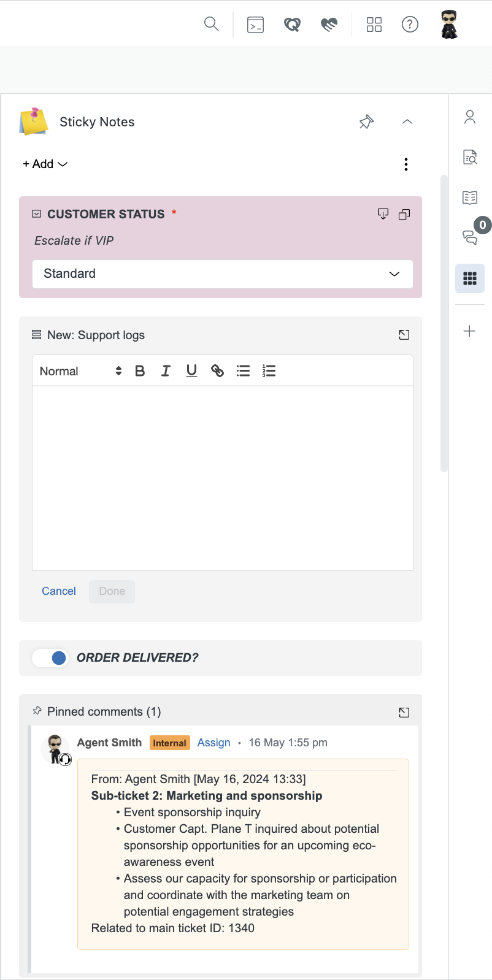Open the terminal console icon
492x980 pixels.
point(255,25)
